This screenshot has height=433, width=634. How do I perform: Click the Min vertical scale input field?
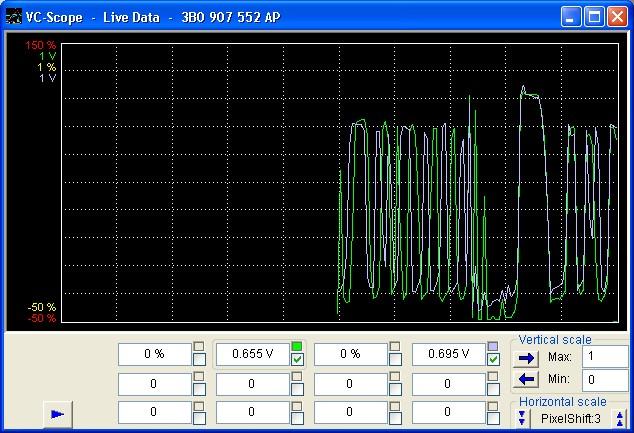pyautogui.click(x=604, y=379)
